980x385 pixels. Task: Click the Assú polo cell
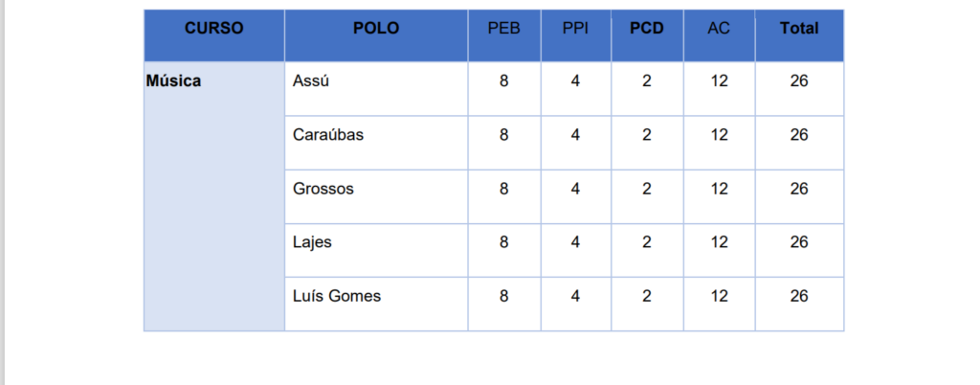(x=376, y=89)
